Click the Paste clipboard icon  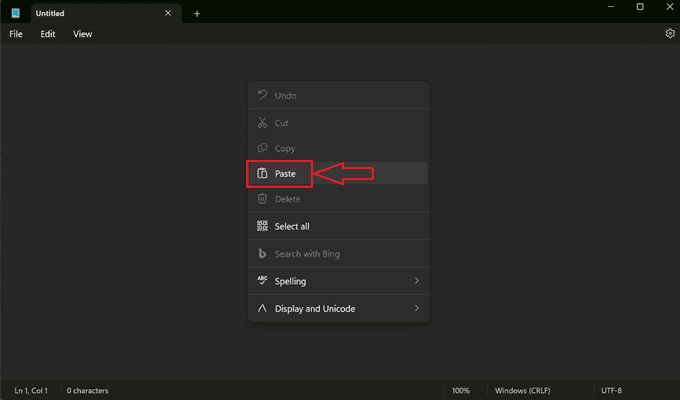click(x=262, y=174)
